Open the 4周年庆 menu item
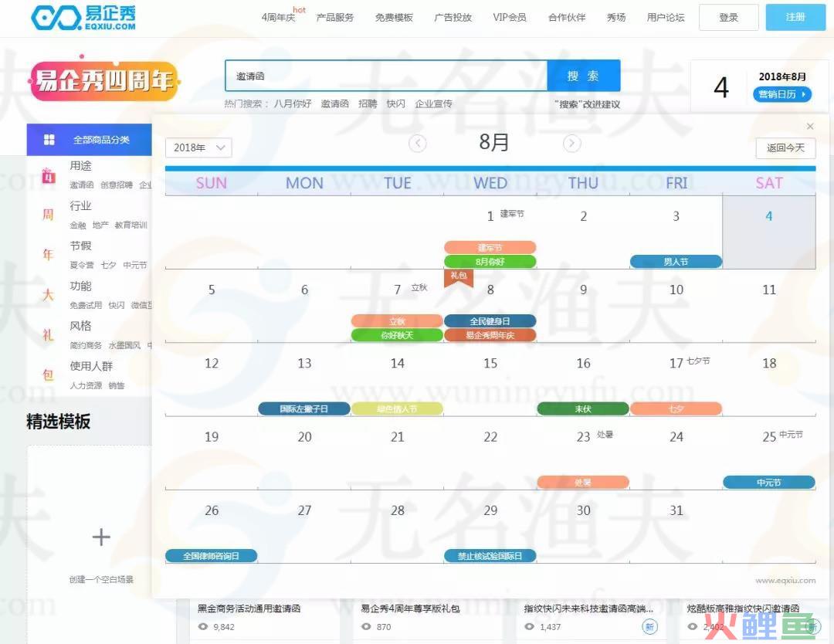 pos(278,17)
